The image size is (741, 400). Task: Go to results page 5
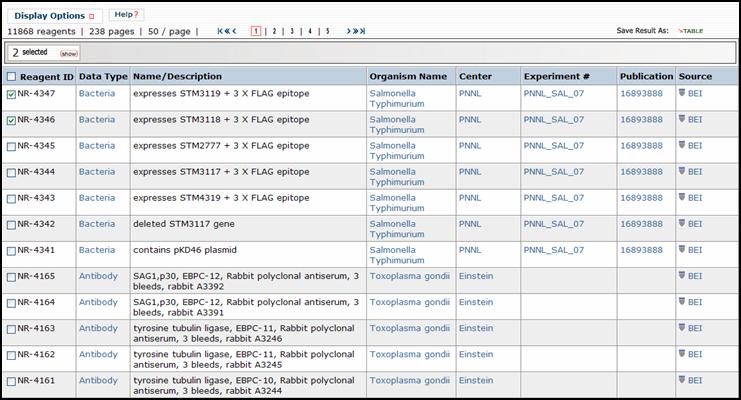coord(327,31)
